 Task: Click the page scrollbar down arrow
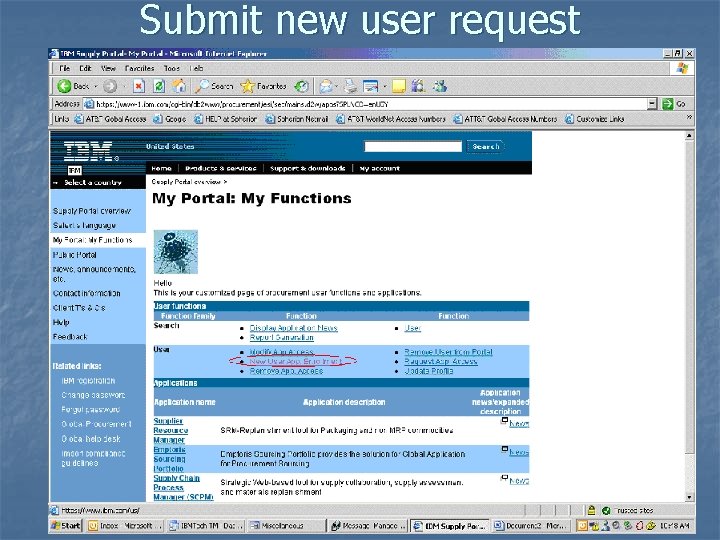(x=689, y=497)
